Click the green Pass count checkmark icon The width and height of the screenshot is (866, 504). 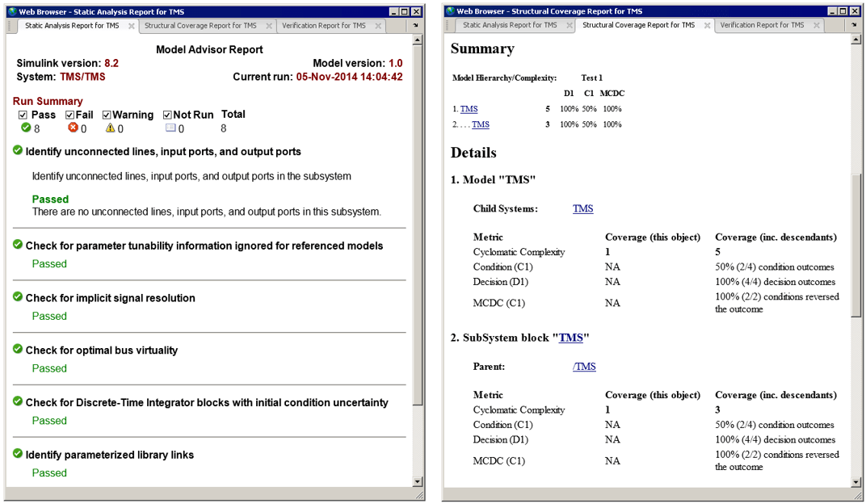tap(26, 128)
